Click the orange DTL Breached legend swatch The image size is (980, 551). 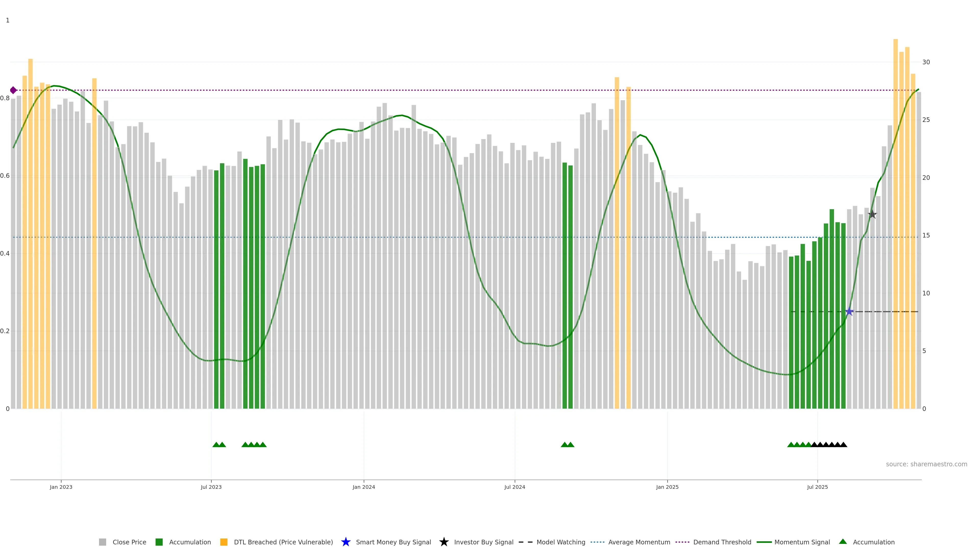click(x=224, y=542)
